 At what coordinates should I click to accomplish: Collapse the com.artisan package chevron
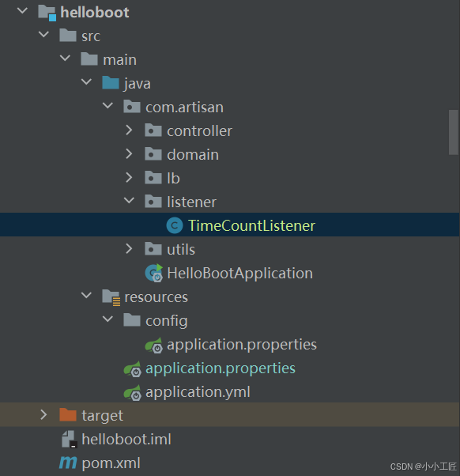pyautogui.click(x=107, y=106)
